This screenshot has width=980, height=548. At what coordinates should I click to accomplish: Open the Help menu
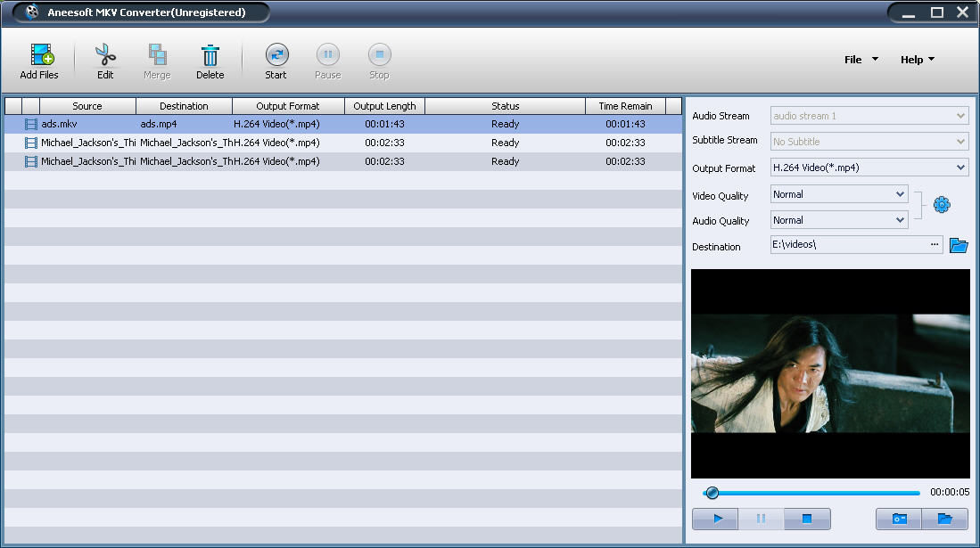(917, 60)
